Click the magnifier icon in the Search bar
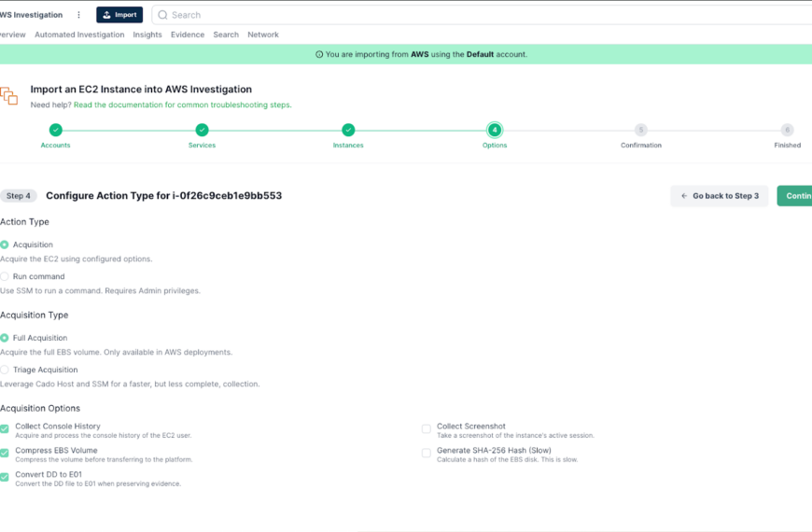Screen dimensions: 812x532 162,15
